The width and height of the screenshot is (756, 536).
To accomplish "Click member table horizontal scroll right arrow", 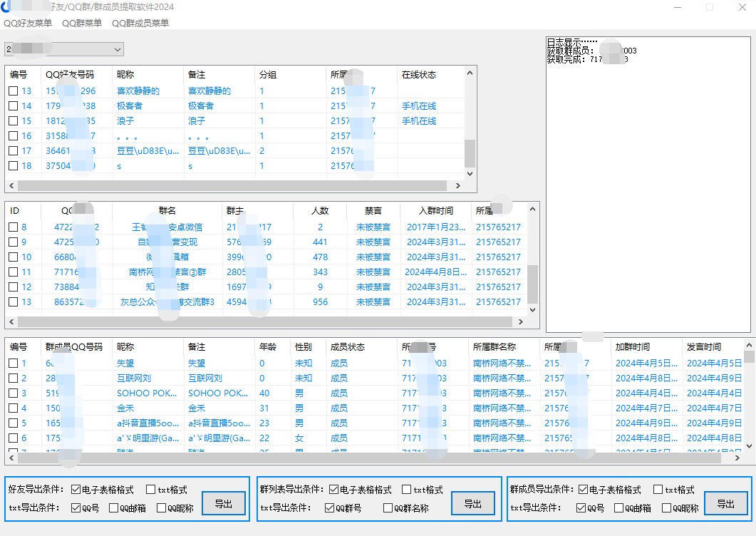I will (x=737, y=458).
